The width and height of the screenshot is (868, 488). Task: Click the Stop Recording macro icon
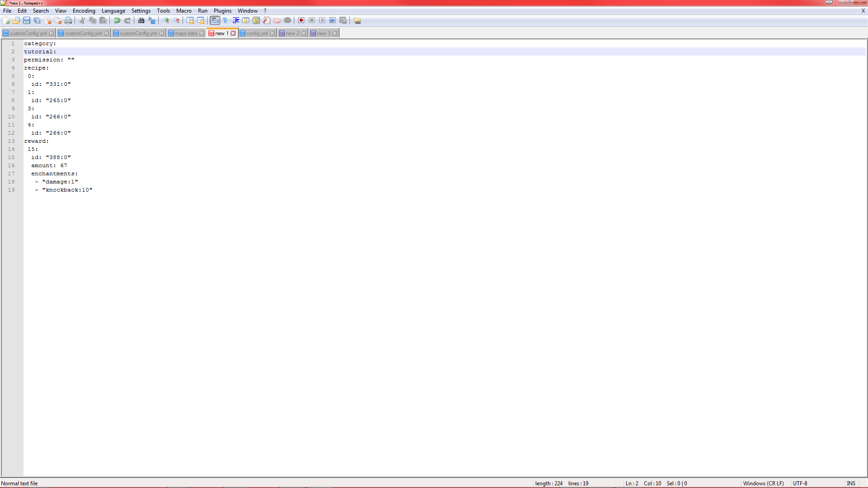pyautogui.click(x=312, y=20)
